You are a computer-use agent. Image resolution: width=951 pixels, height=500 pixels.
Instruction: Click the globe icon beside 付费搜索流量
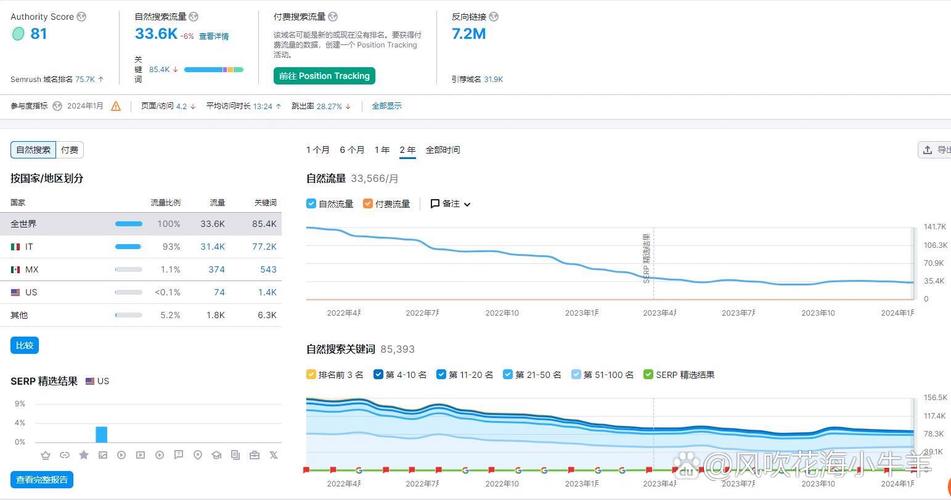click(x=333, y=17)
